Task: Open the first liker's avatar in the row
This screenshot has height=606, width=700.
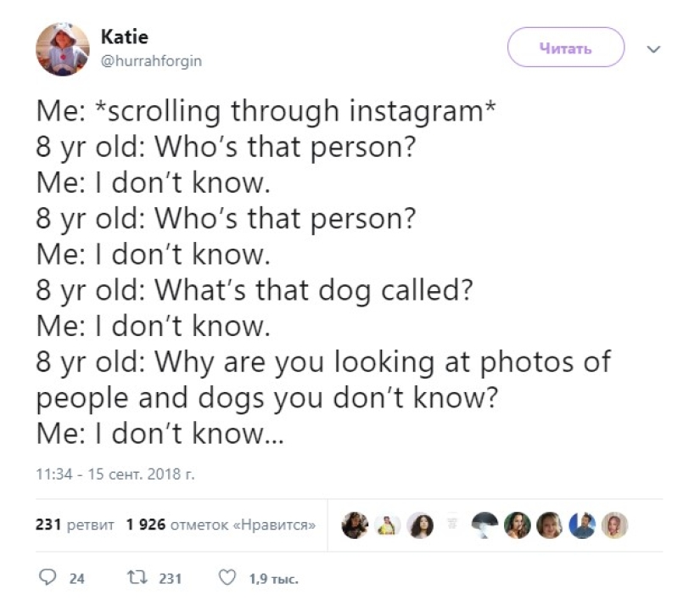Action: [x=355, y=525]
